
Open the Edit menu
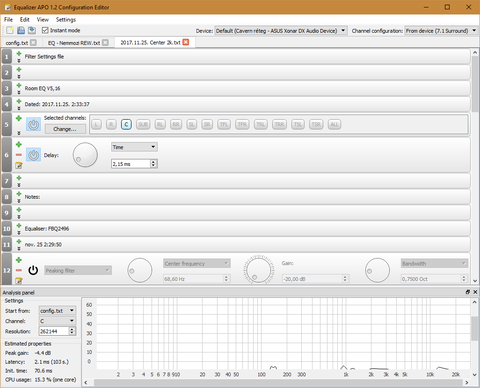24,19
